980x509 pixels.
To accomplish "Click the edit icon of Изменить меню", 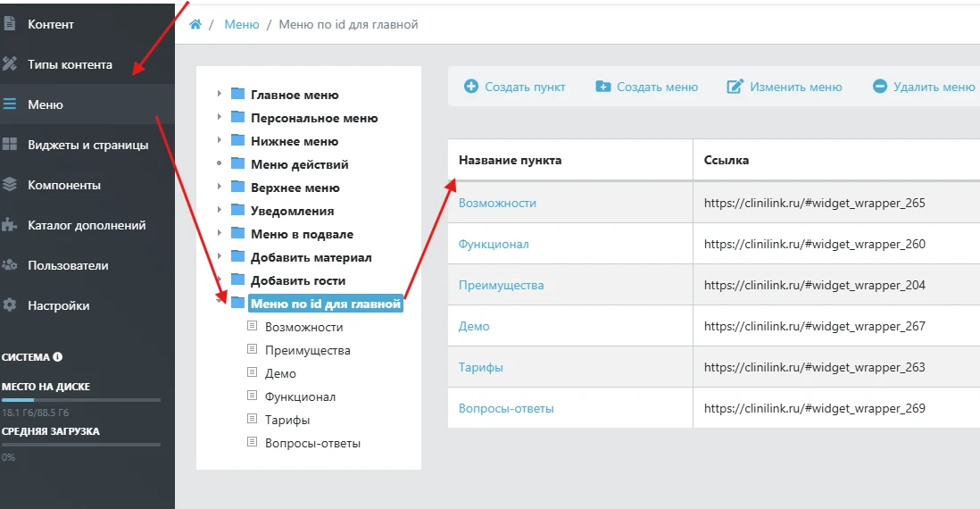I will point(735,87).
